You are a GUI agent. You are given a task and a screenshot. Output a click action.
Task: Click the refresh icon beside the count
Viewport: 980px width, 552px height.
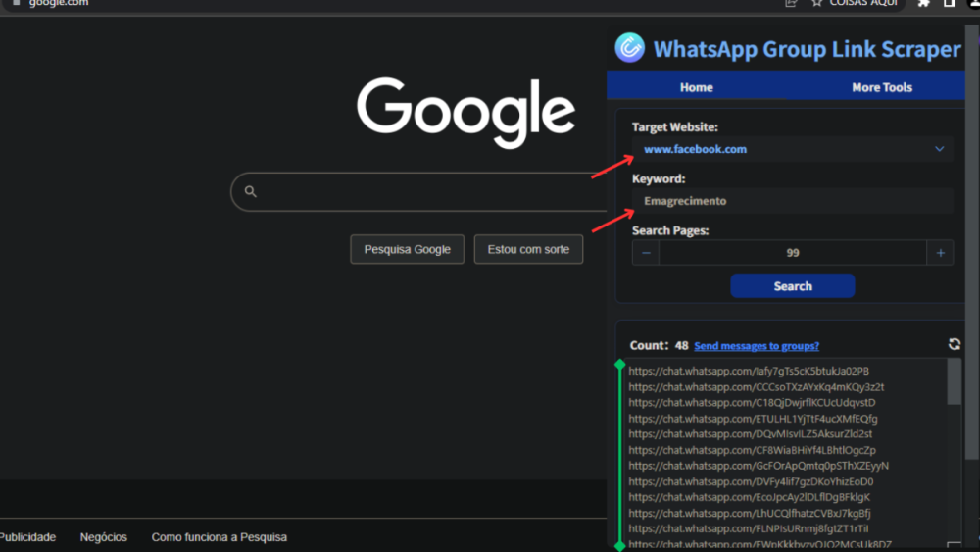click(954, 344)
